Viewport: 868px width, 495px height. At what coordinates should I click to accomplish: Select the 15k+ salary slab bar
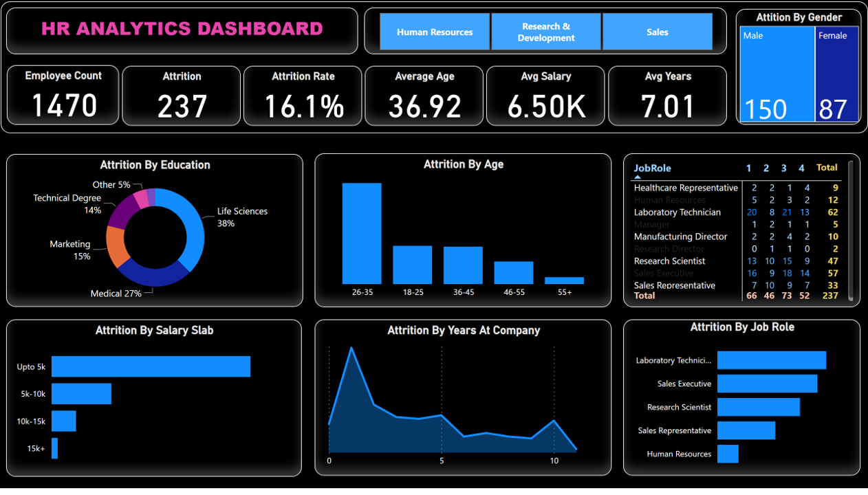coord(54,448)
